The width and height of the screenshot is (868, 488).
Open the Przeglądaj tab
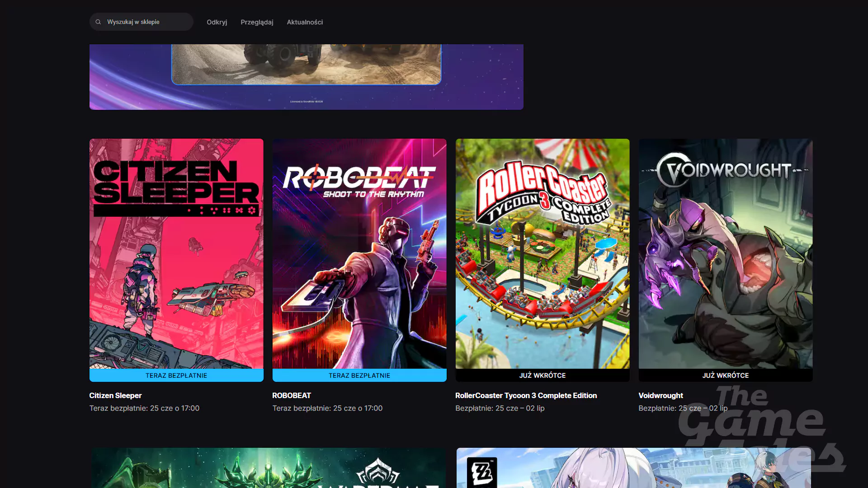pos(257,22)
